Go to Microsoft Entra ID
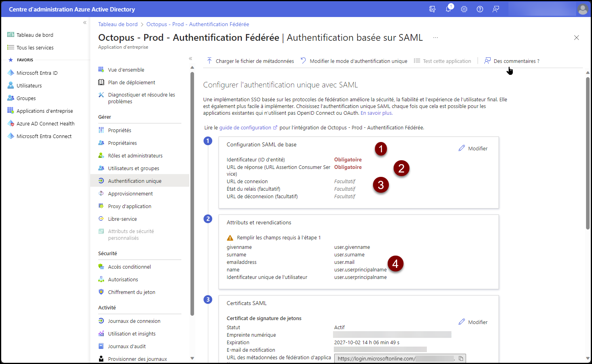 coord(32,73)
